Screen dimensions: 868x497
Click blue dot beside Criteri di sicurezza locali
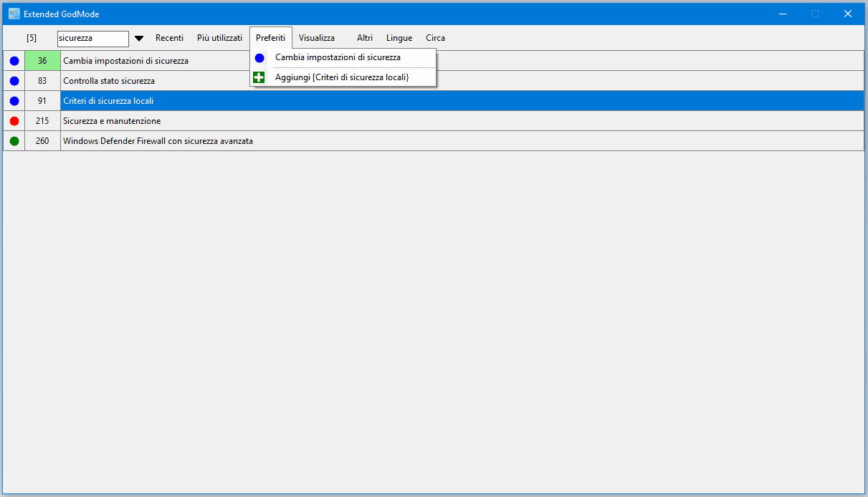coord(14,101)
